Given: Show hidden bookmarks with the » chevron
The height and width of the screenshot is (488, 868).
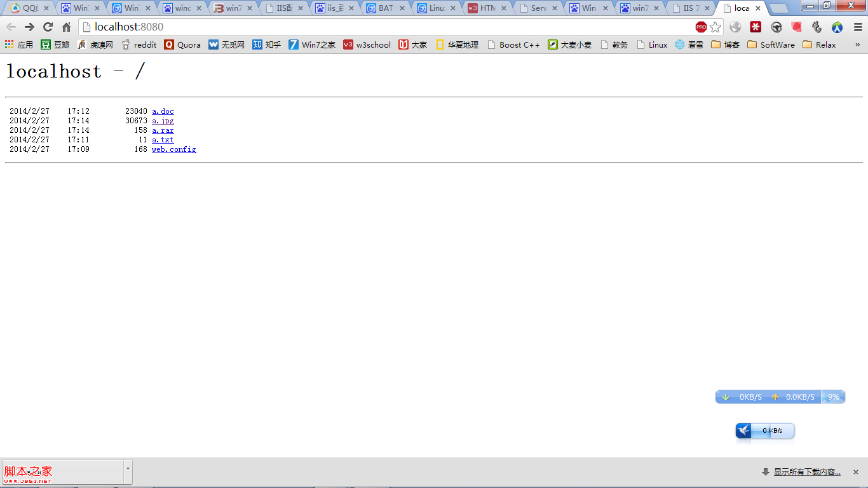Looking at the screenshot, I should (x=857, y=44).
